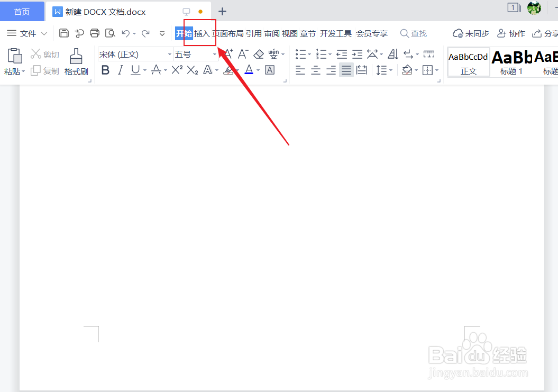This screenshot has width=558, height=392.
Task: Toggle italic formatting
Action: pos(120,70)
